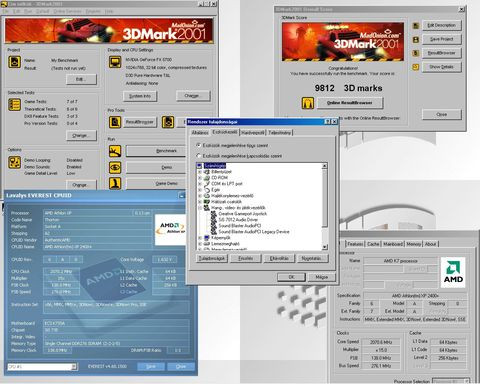Open the CPU #1 dropdown in EVEREST
480x384 pixels.
tap(74, 367)
